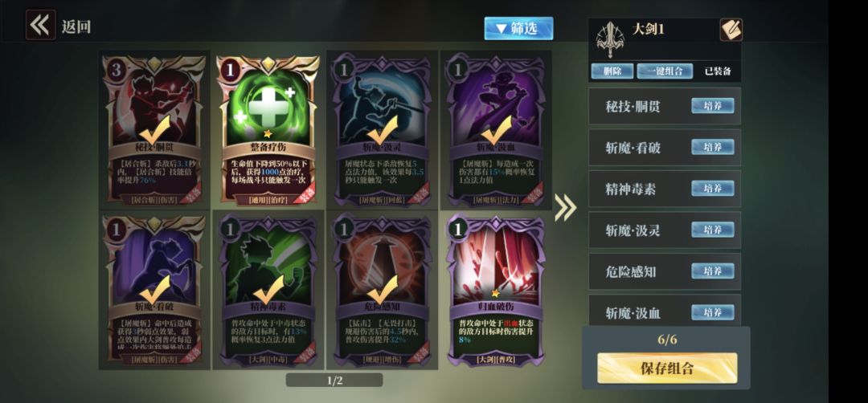Deselect the checked 危险感知 card
Screen dimensions: 868x403
click(x=382, y=290)
